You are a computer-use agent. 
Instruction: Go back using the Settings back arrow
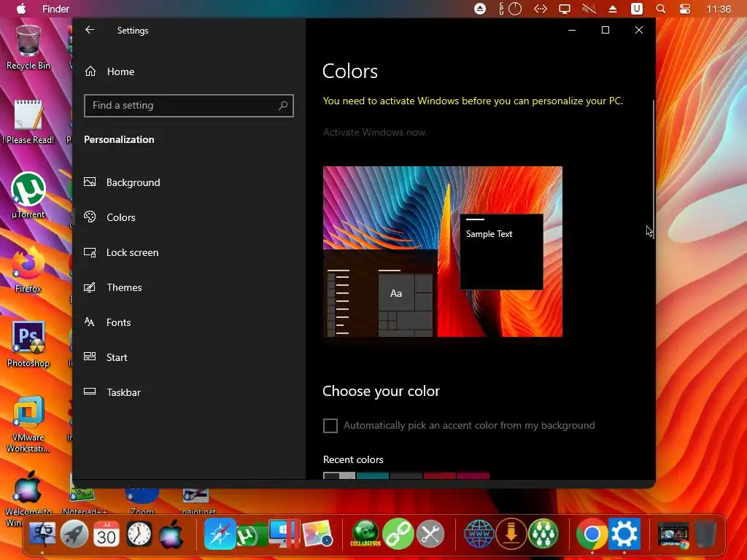point(90,30)
